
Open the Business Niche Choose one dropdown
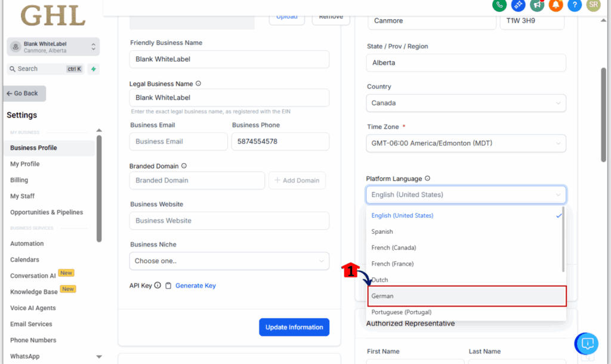(229, 261)
